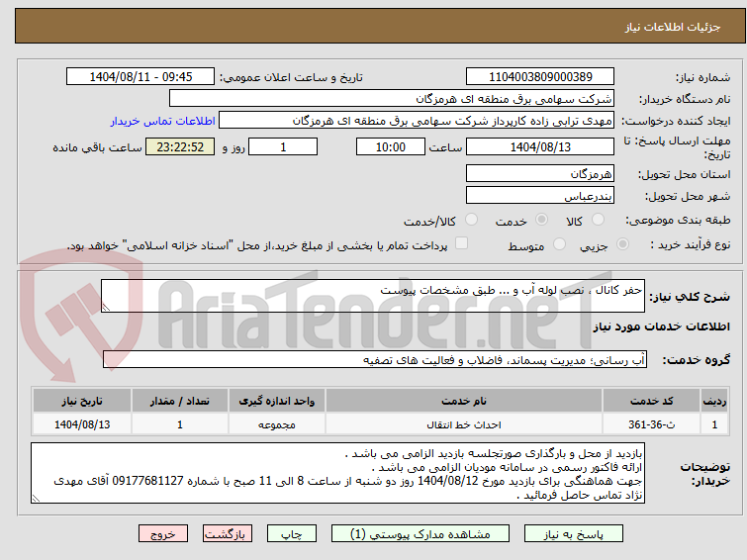The height and width of the screenshot is (560, 747).
Task: Click the resize handle of توضیحات خریدار box
Action: pos(36,499)
